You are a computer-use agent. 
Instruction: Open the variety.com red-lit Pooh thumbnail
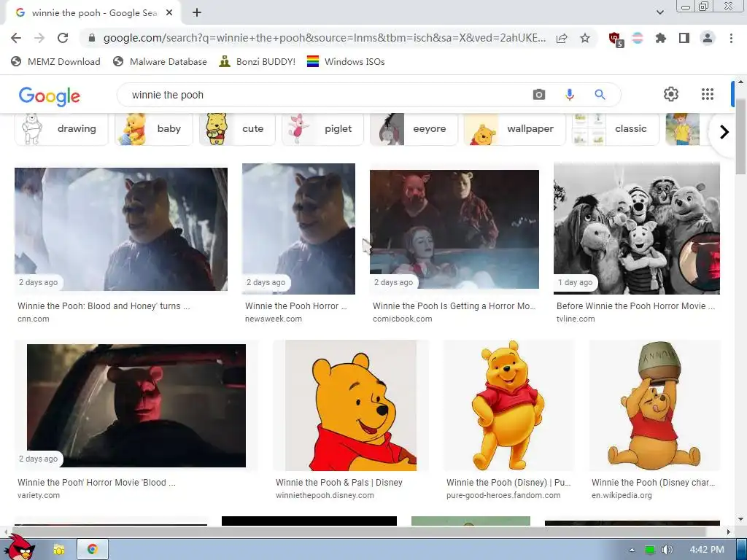[136, 405]
